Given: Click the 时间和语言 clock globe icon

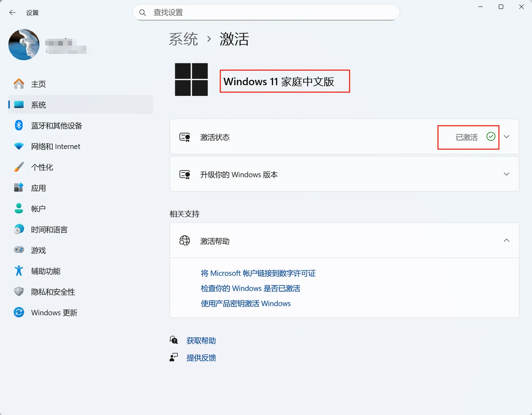Looking at the screenshot, I should click(x=19, y=229).
